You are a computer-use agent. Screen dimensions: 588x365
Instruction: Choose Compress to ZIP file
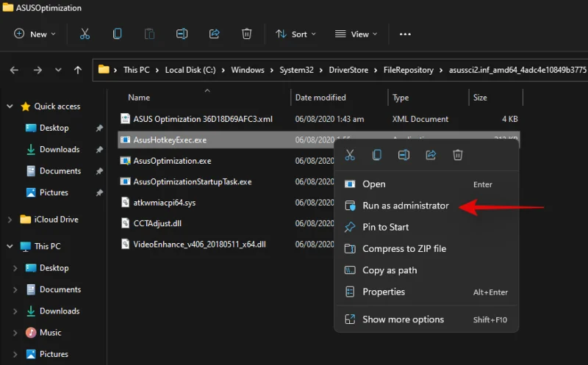(404, 249)
